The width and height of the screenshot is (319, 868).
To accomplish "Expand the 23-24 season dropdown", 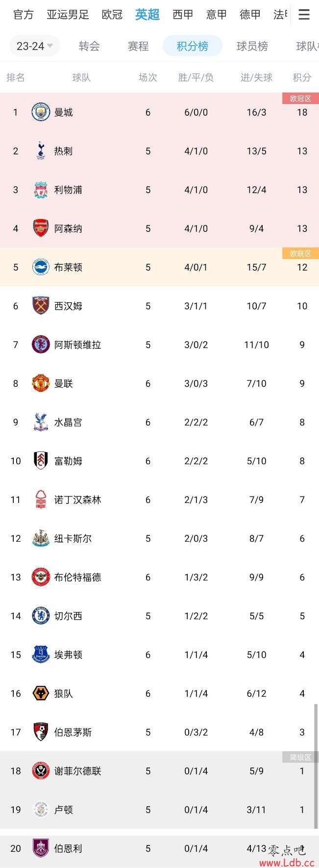I will [x=35, y=46].
